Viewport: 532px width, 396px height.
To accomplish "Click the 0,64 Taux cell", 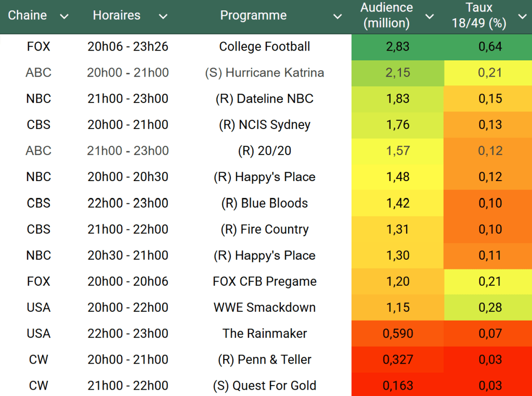I will 490,47.
